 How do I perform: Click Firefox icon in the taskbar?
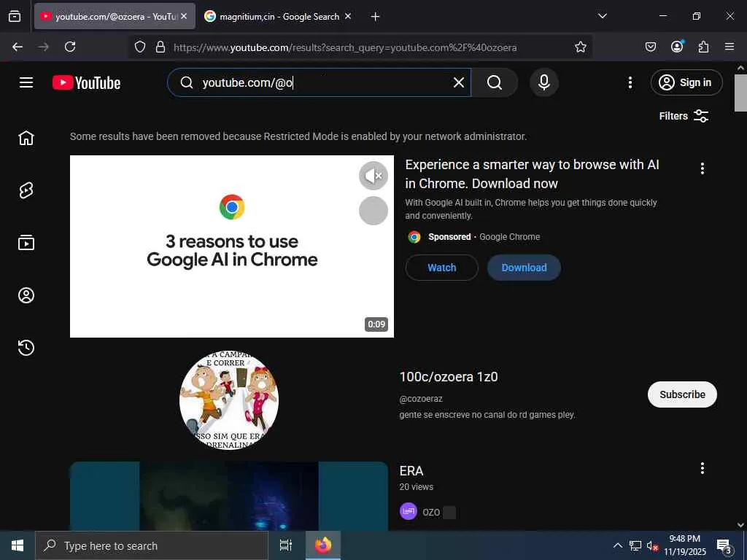point(323,545)
